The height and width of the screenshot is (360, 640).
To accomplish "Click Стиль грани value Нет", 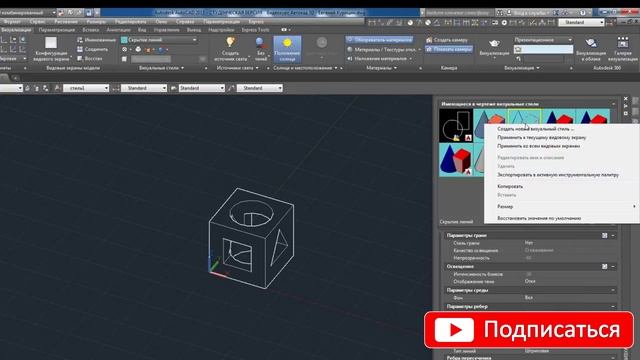I will [x=529, y=243].
